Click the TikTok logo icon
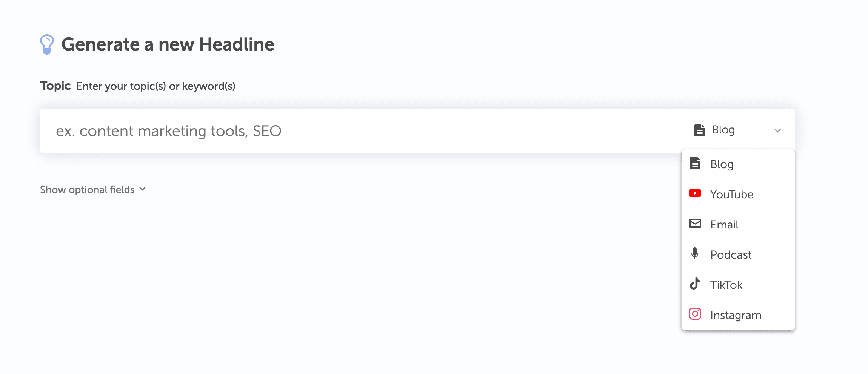The image size is (868, 374). [x=695, y=284]
